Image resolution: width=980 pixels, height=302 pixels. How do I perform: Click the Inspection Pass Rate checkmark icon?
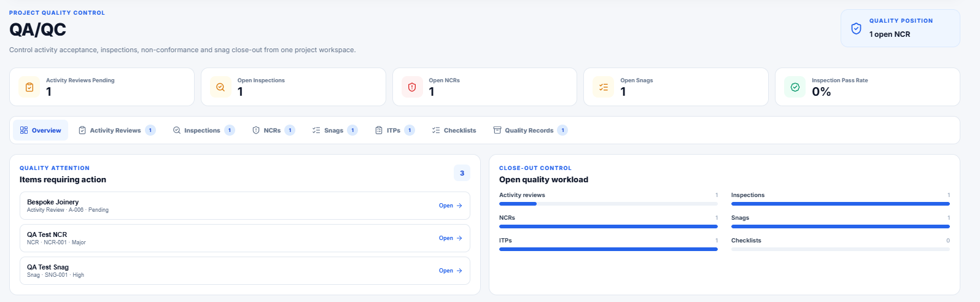795,87
